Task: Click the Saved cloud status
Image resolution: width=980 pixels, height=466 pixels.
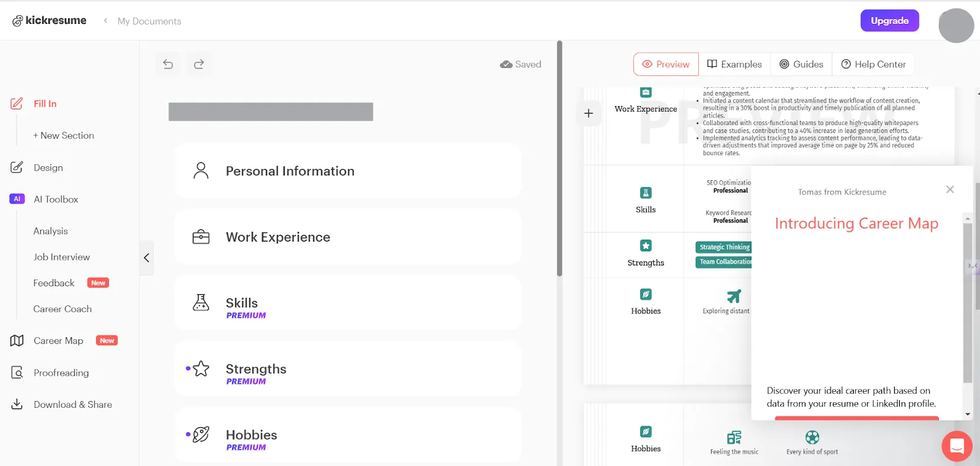Action: pyautogui.click(x=521, y=64)
